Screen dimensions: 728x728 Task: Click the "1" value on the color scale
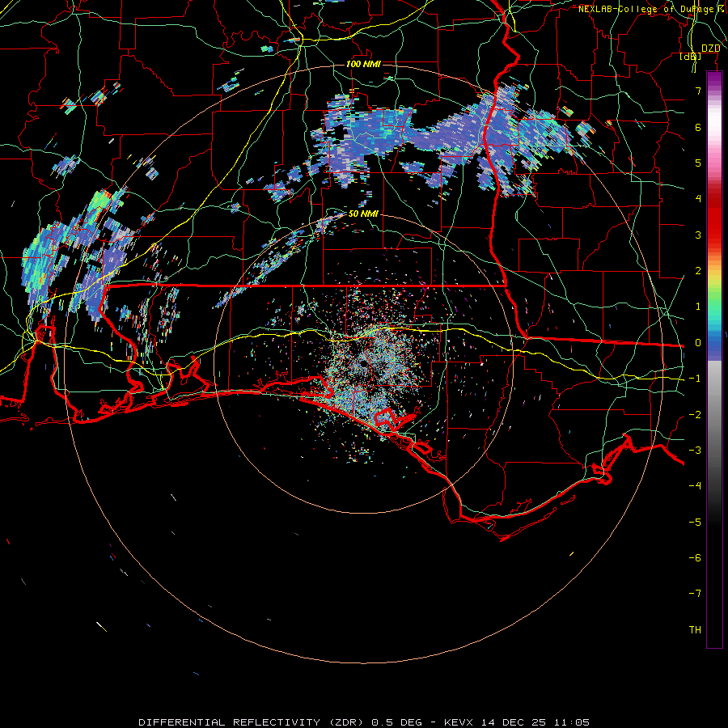(x=697, y=307)
